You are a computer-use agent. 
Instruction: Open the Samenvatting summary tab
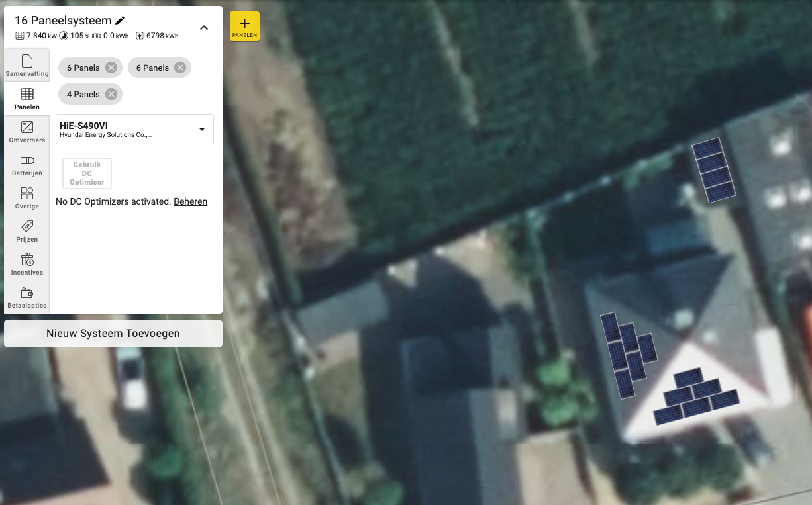click(27, 65)
